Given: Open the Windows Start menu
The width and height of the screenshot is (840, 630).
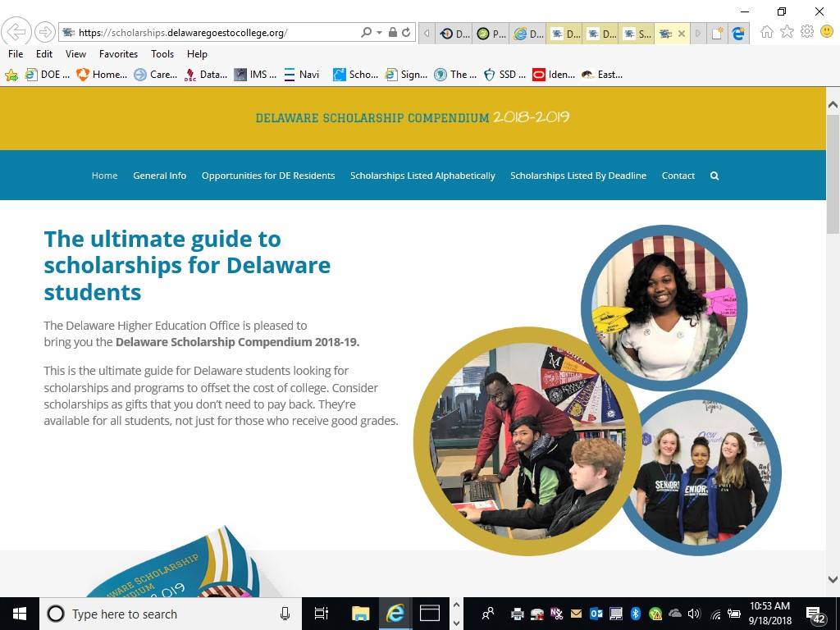Looking at the screenshot, I should 20,614.
